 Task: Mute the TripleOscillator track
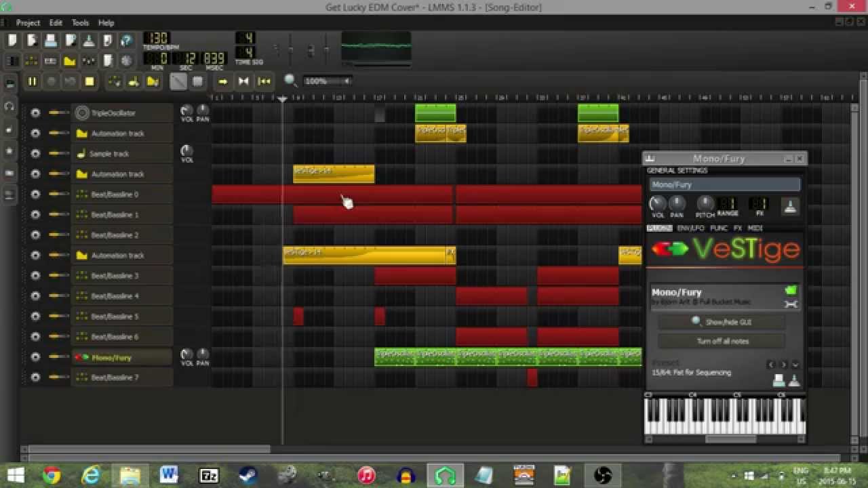click(54, 113)
